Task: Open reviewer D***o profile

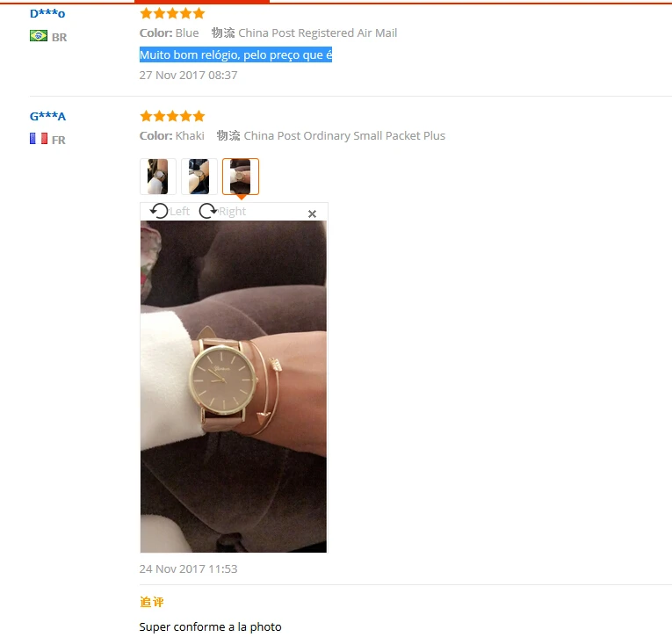Action: pyautogui.click(x=47, y=14)
